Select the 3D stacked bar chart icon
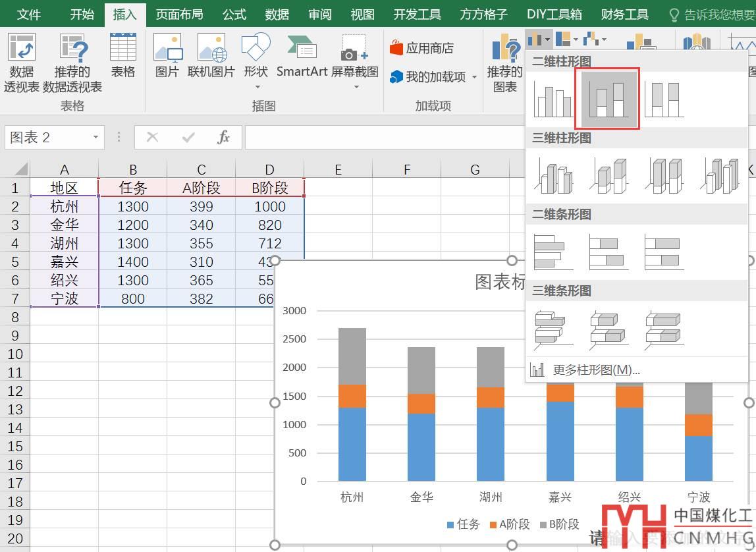The height and width of the screenshot is (552, 756). point(608,328)
